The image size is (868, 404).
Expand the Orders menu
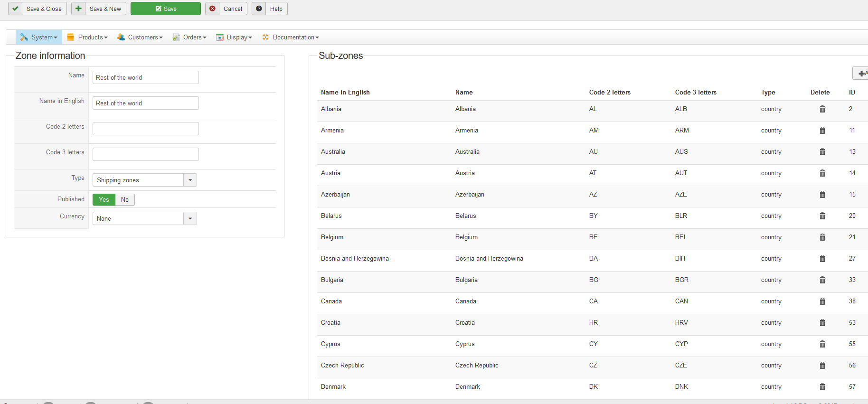click(x=189, y=38)
